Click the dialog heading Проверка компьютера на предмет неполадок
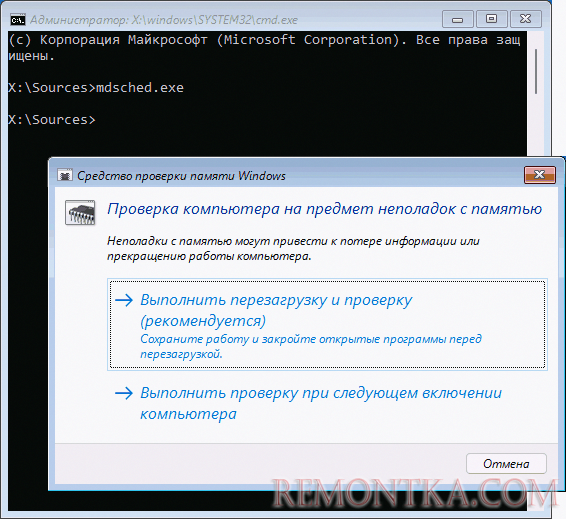Image resolution: width=566 pixels, height=519 pixels. coord(325,209)
